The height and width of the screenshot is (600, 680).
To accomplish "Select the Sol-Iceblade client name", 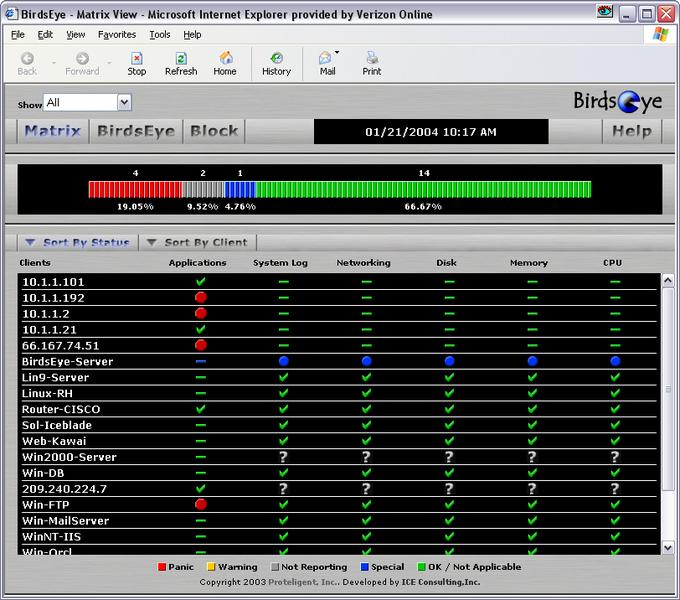I will (56, 425).
